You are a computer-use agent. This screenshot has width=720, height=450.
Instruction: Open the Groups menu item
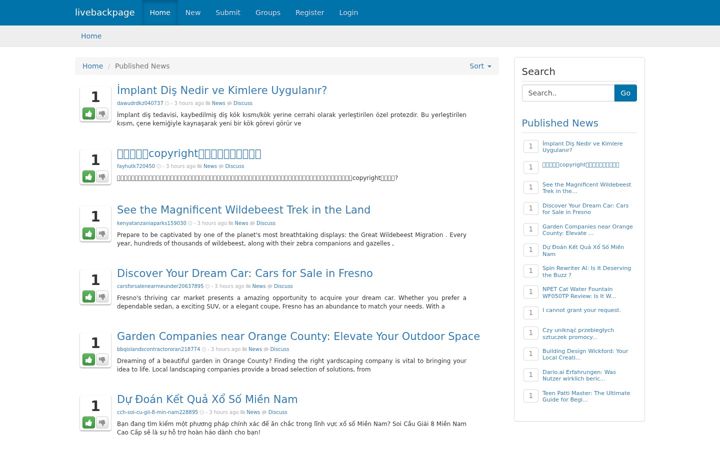click(x=268, y=12)
